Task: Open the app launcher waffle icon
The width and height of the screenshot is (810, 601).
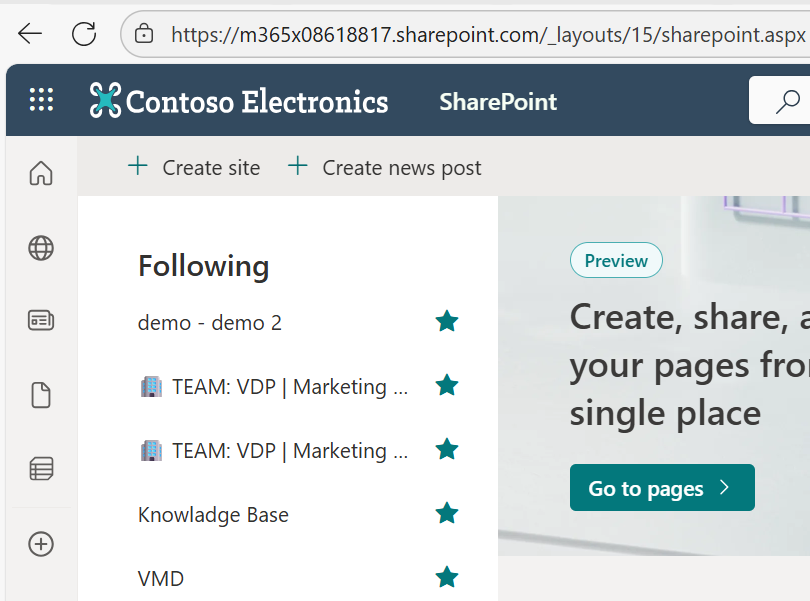Action: tap(41, 100)
